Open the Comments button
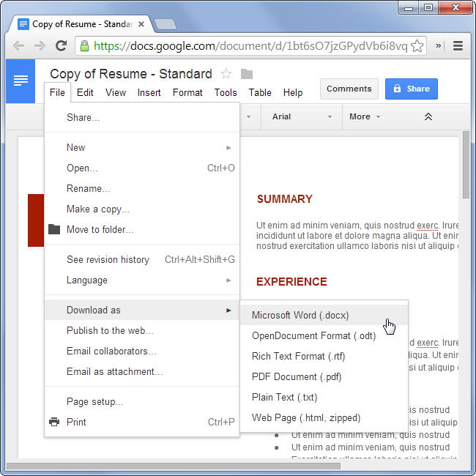 349,89
